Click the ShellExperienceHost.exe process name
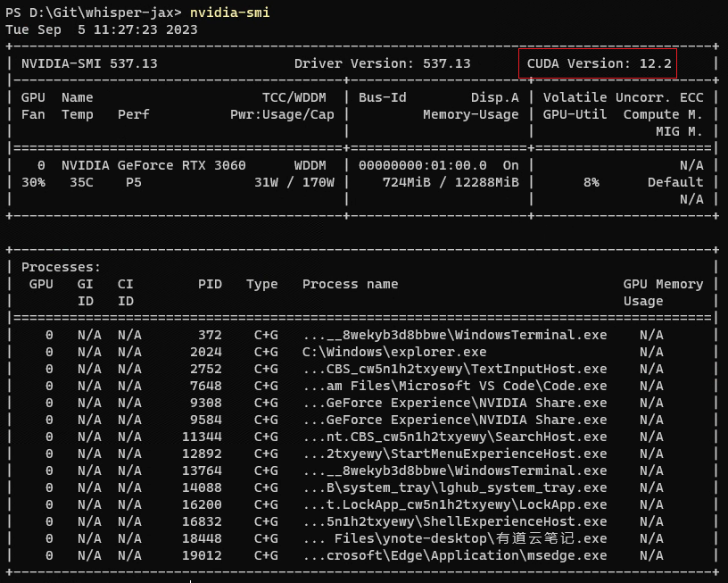Image resolution: width=728 pixels, height=583 pixels. click(454, 521)
